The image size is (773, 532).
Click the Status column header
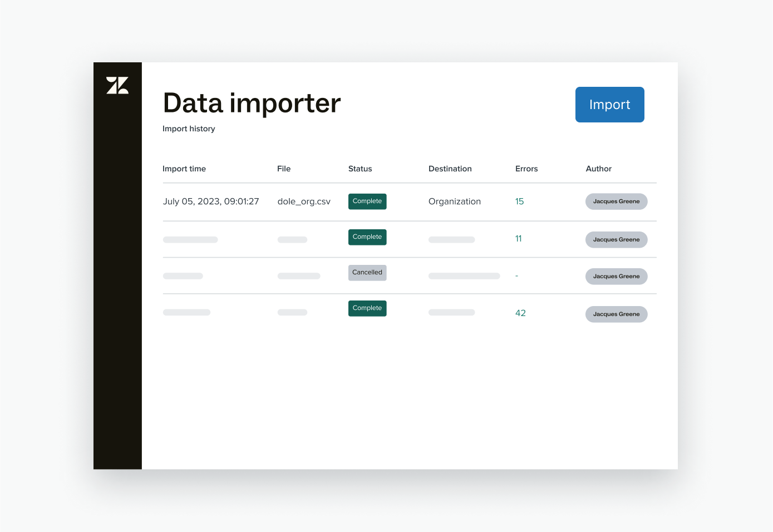coord(360,169)
